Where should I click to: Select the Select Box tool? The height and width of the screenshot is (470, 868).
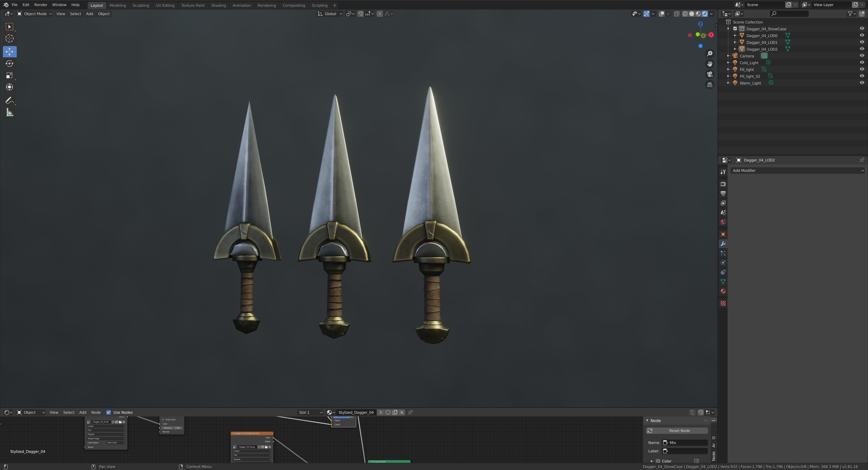click(9, 27)
